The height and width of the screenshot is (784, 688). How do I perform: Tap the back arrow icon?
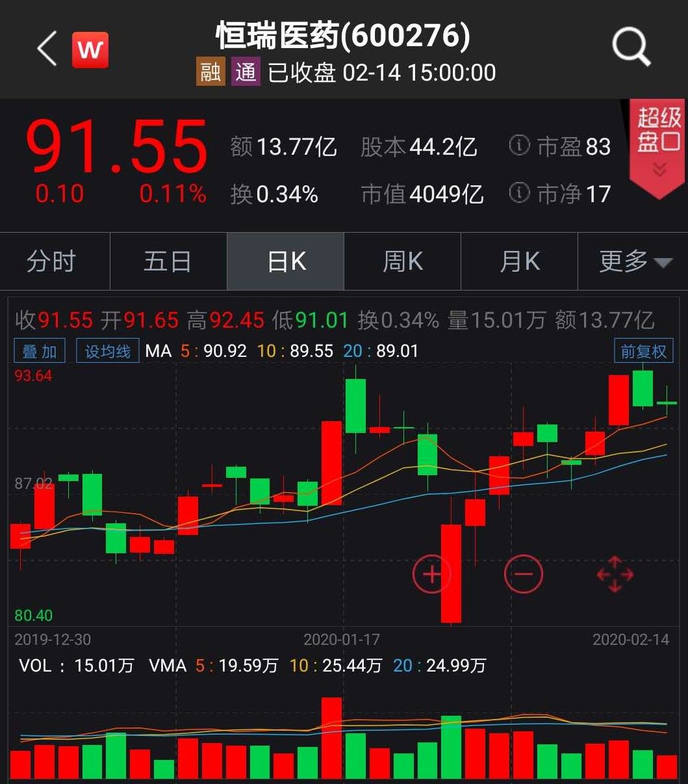tap(47, 49)
